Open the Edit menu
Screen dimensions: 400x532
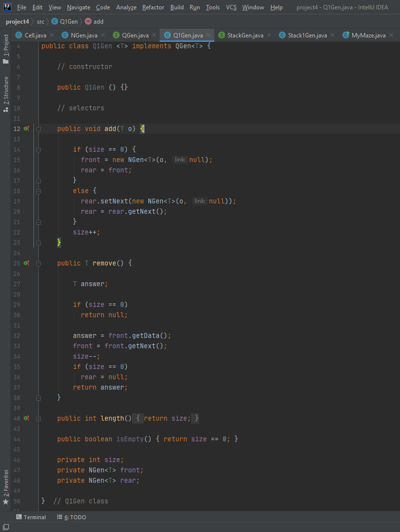37,7
